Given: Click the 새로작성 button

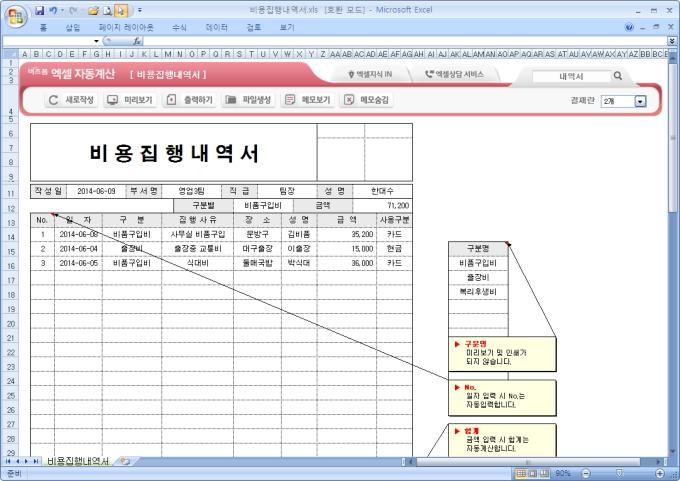Looking at the screenshot, I should pyautogui.click(x=72, y=100).
